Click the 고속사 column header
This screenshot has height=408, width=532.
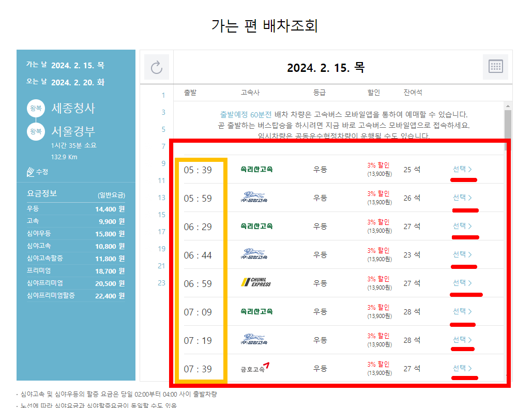[250, 93]
